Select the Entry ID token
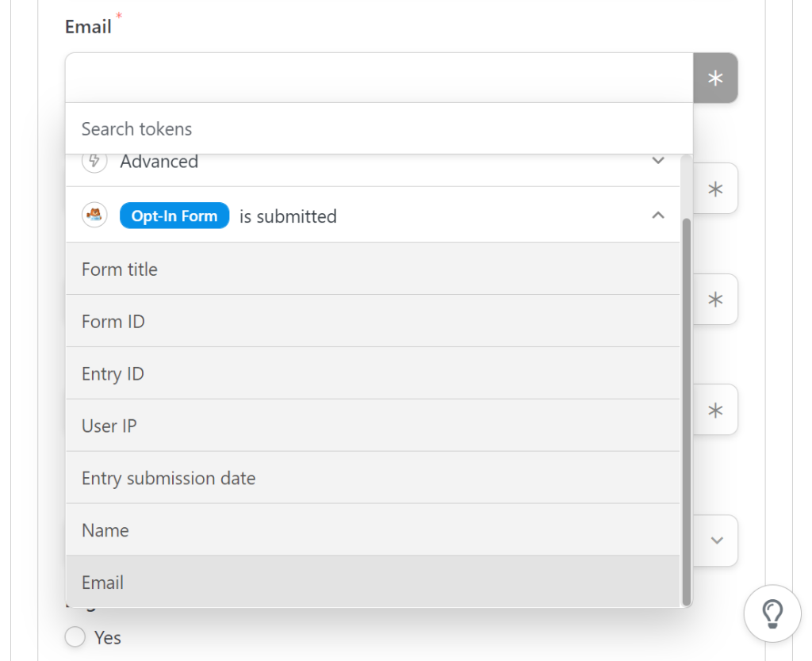Image resolution: width=812 pixels, height=661 pixels. [373, 374]
